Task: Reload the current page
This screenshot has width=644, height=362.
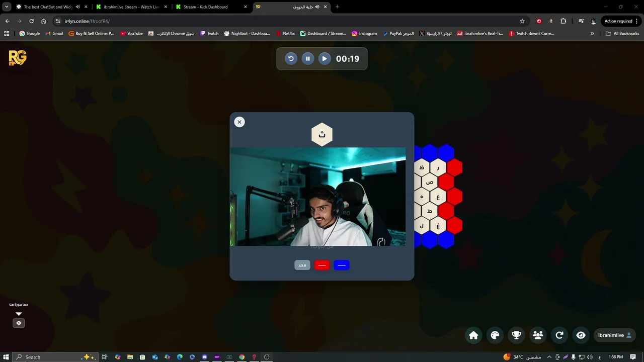Action: click(31, 21)
